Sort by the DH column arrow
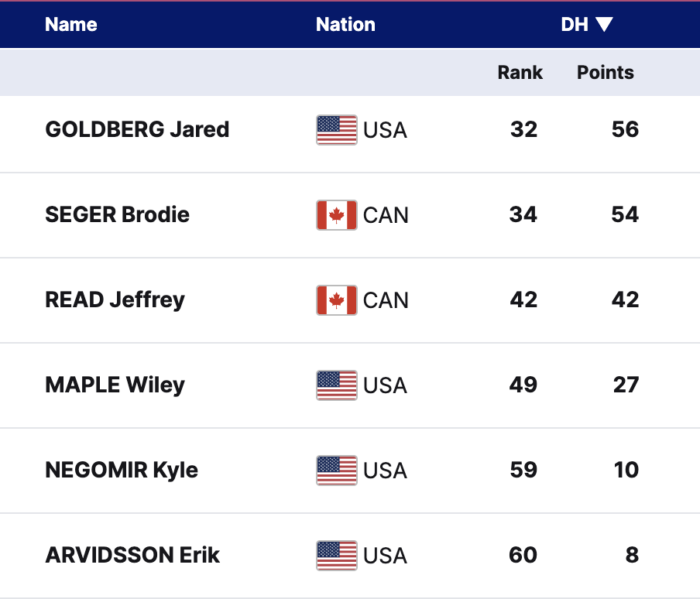The height and width of the screenshot is (599, 700). (604, 25)
